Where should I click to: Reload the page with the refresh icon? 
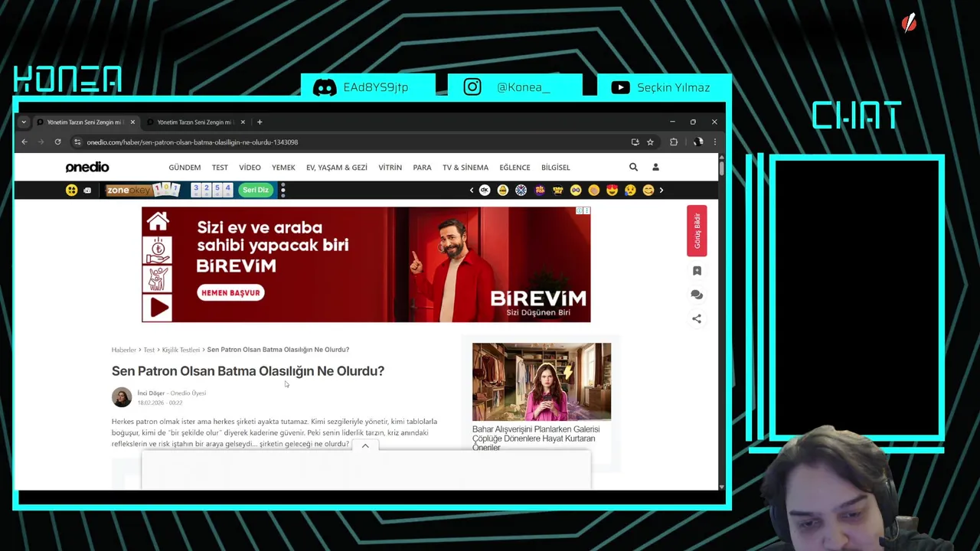[x=57, y=142]
